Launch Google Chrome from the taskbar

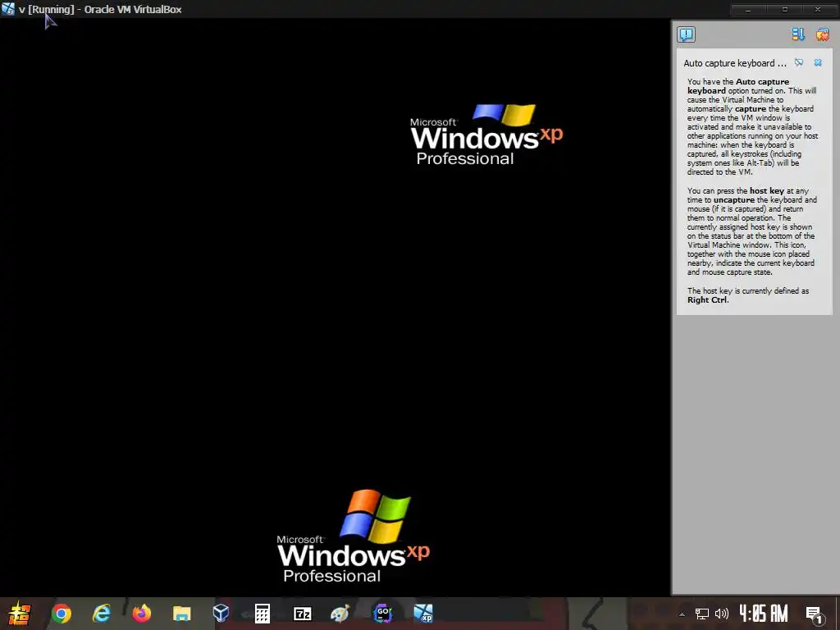(62, 614)
